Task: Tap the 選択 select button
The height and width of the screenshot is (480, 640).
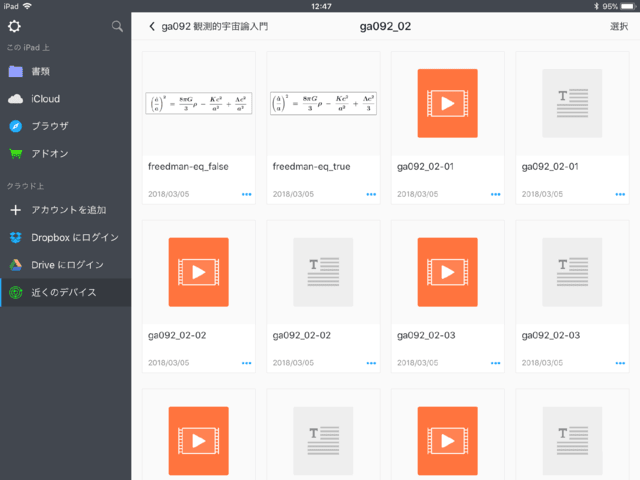Action: point(619,27)
